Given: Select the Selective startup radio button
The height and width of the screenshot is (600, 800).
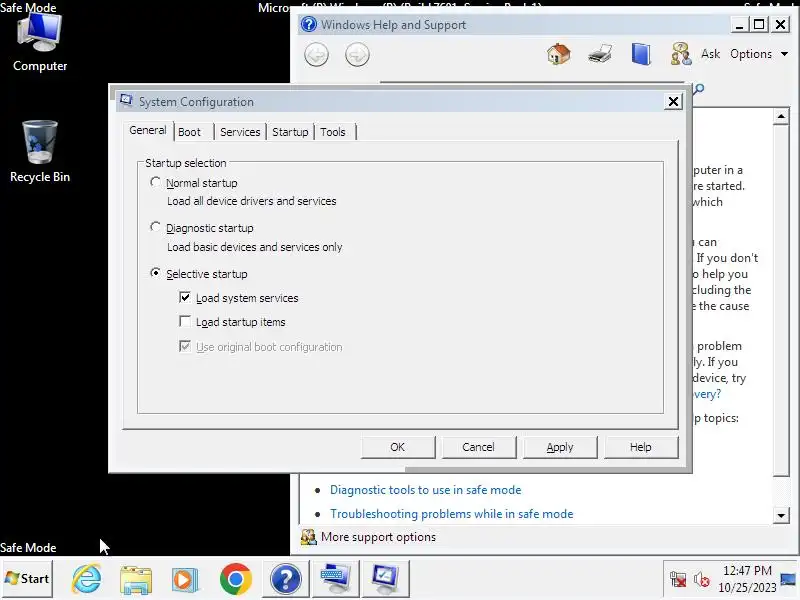Looking at the screenshot, I should point(155,272).
